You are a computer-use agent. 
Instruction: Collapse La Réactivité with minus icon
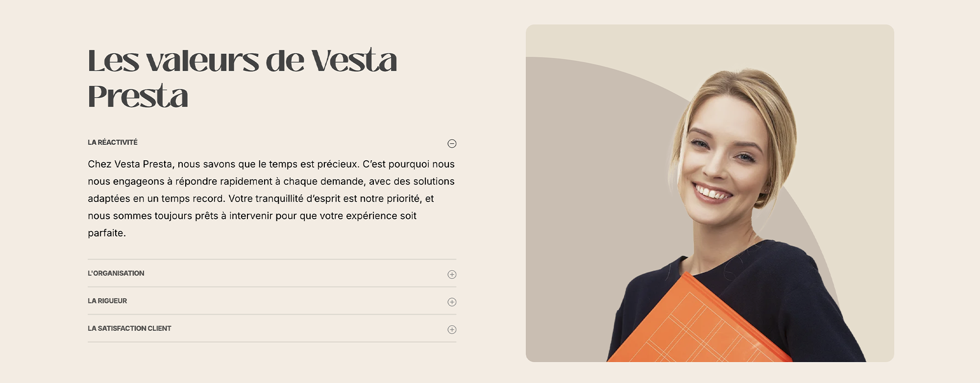tap(452, 143)
